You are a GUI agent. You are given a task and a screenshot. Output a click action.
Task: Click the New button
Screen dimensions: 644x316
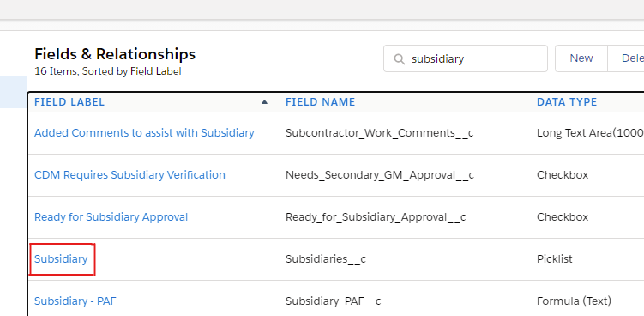tap(581, 58)
